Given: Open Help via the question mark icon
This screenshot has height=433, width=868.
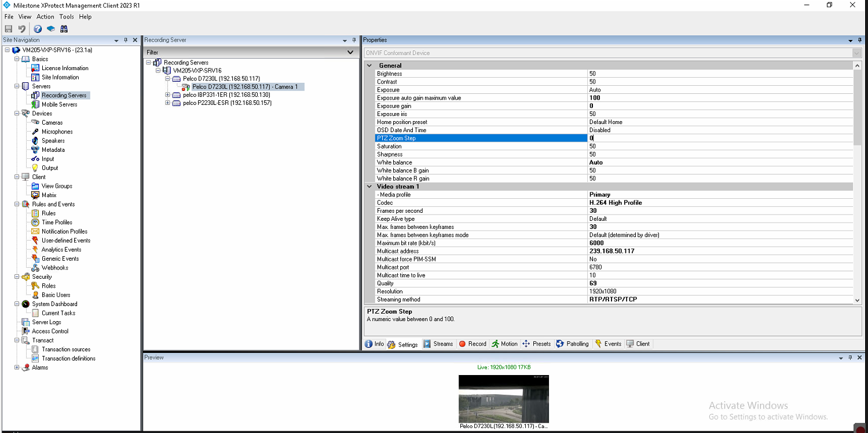Looking at the screenshot, I should [x=37, y=28].
